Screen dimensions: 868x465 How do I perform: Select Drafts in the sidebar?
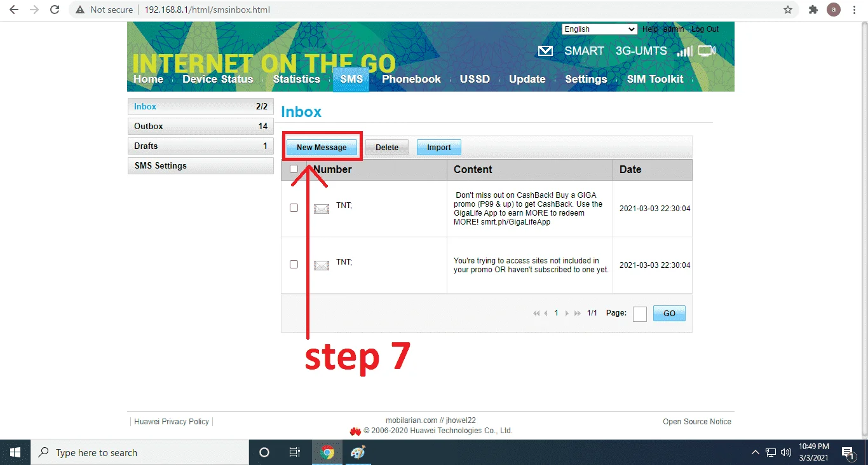coord(200,146)
